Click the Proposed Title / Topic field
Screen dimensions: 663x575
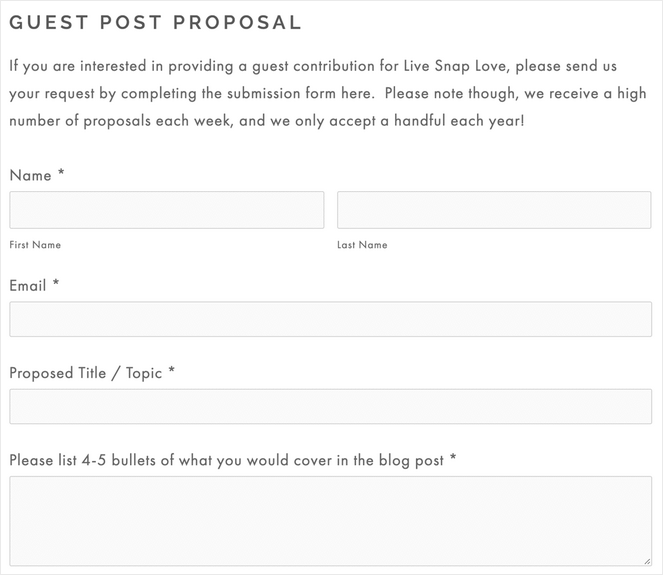[330, 407]
